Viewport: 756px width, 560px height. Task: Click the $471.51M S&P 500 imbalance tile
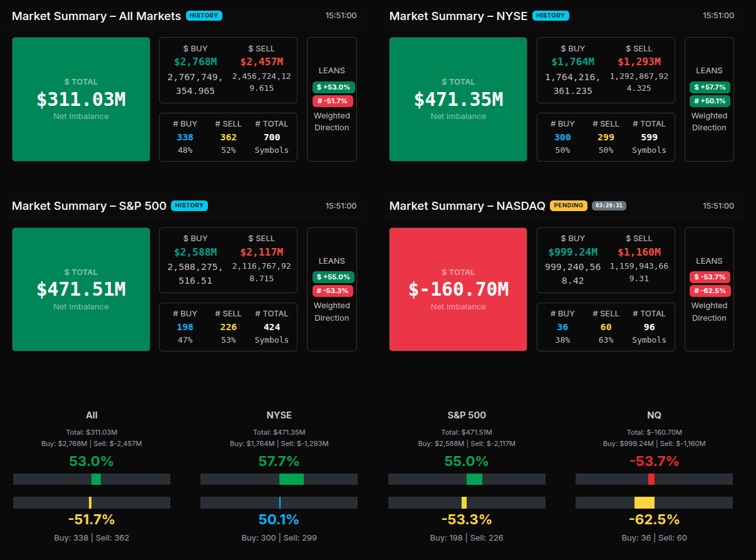(x=81, y=289)
